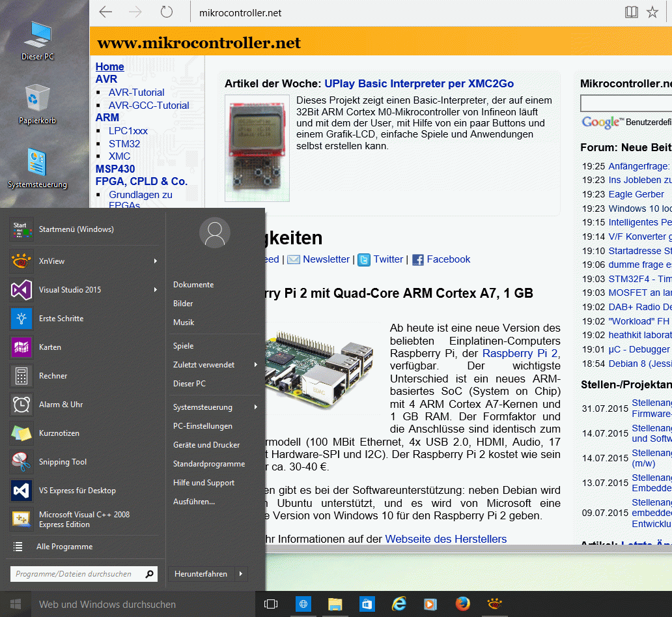Open reading view book icon

[x=631, y=12]
